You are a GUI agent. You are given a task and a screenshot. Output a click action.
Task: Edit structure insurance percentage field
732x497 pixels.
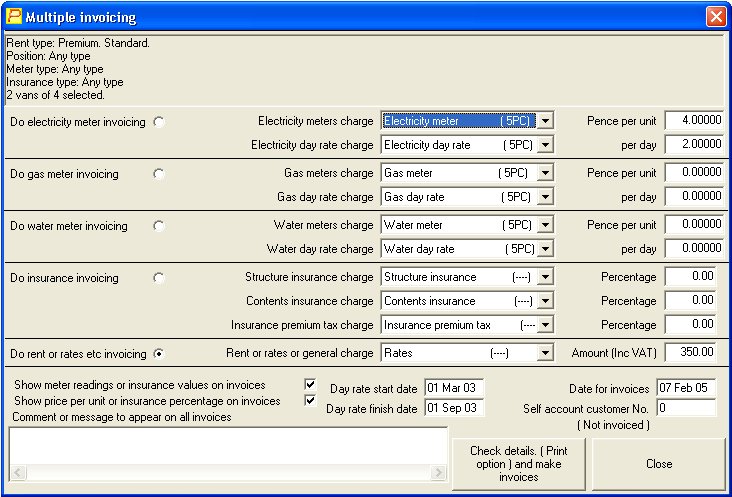click(690, 276)
